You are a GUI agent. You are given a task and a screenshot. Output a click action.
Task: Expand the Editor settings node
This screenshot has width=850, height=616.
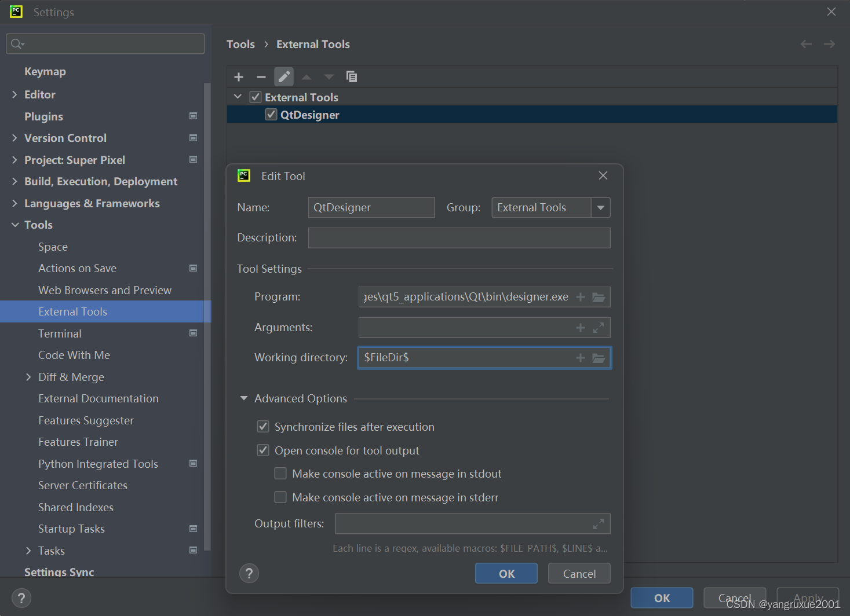(14, 94)
